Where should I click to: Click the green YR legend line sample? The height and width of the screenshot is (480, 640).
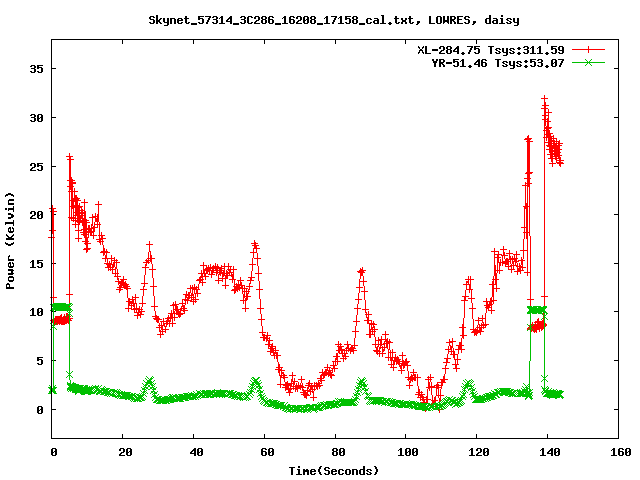[588, 62]
